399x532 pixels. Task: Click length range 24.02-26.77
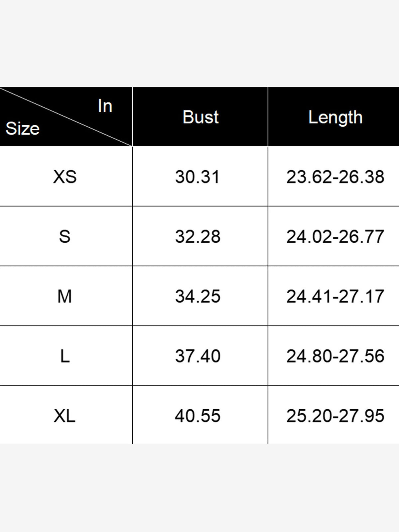pos(335,236)
